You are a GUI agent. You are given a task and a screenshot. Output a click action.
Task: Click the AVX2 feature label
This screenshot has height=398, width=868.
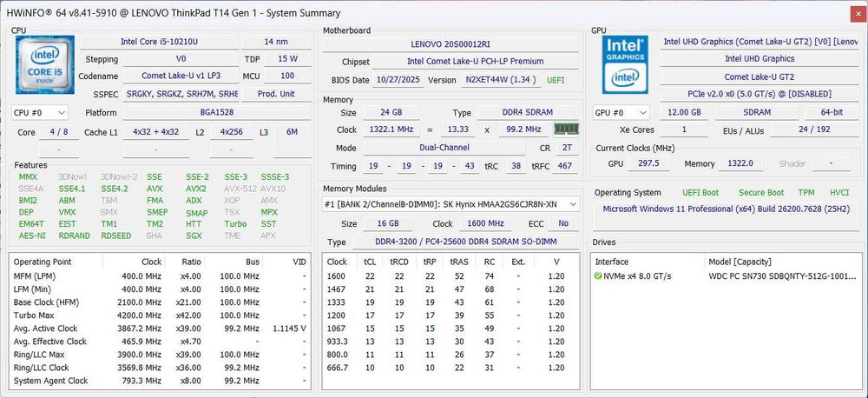click(196, 189)
